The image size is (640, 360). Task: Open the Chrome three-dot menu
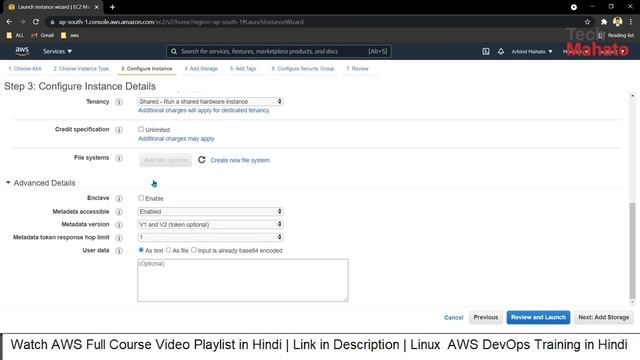click(x=631, y=22)
